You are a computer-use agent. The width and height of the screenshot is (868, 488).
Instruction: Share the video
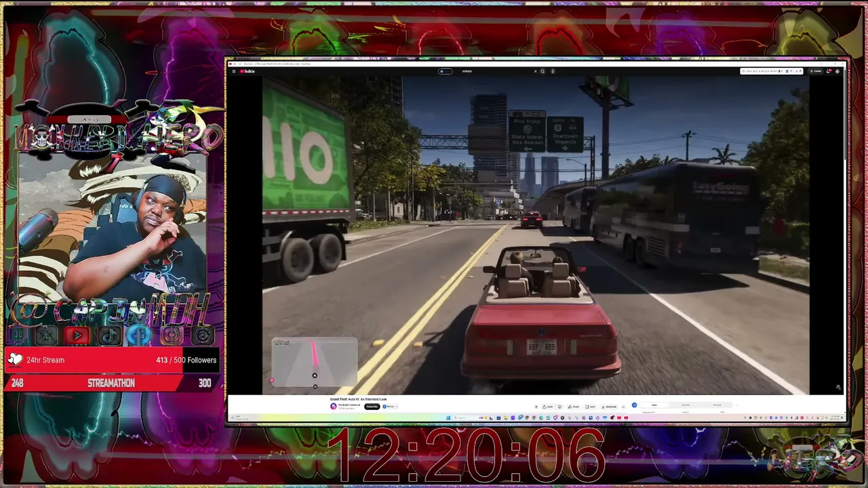tap(574, 407)
